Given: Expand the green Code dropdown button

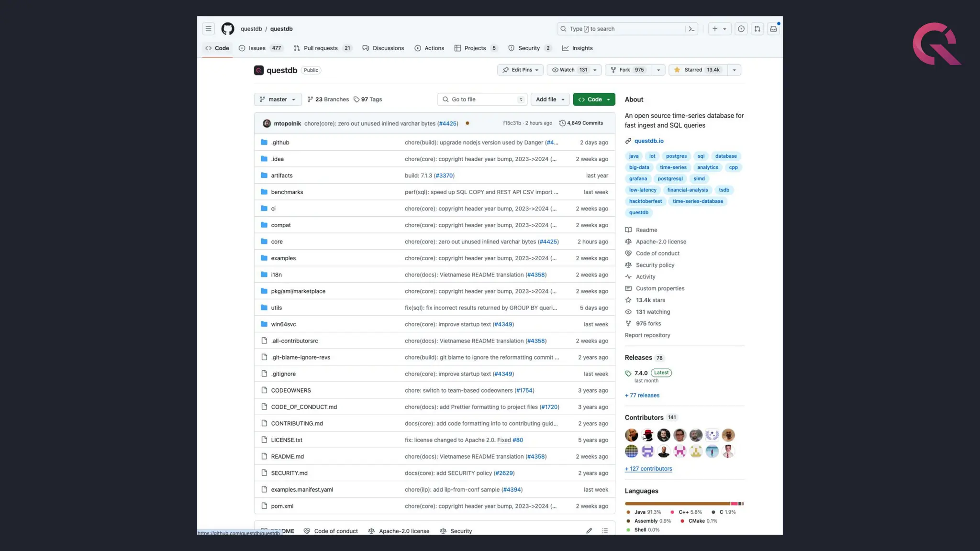Looking at the screenshot, I should (x=594, y=99).
